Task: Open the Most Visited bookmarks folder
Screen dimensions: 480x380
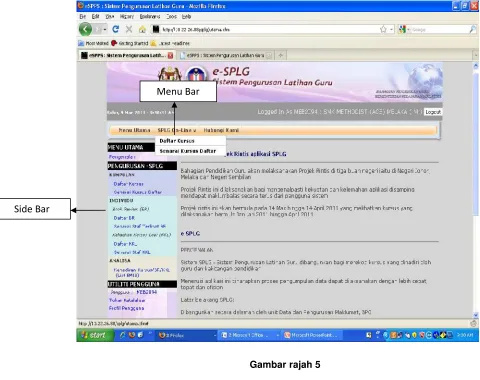Action: tap(94, 43)
